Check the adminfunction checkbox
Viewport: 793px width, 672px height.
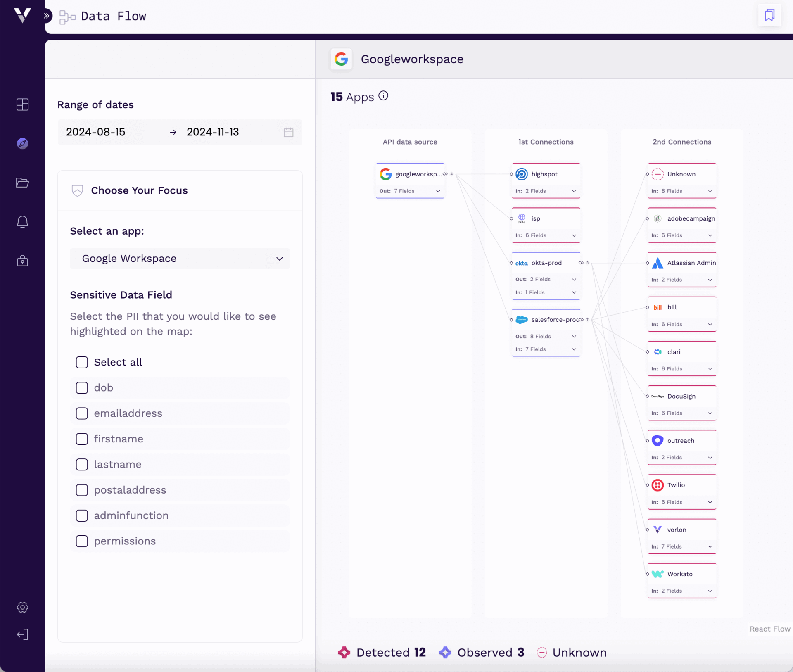82,515
